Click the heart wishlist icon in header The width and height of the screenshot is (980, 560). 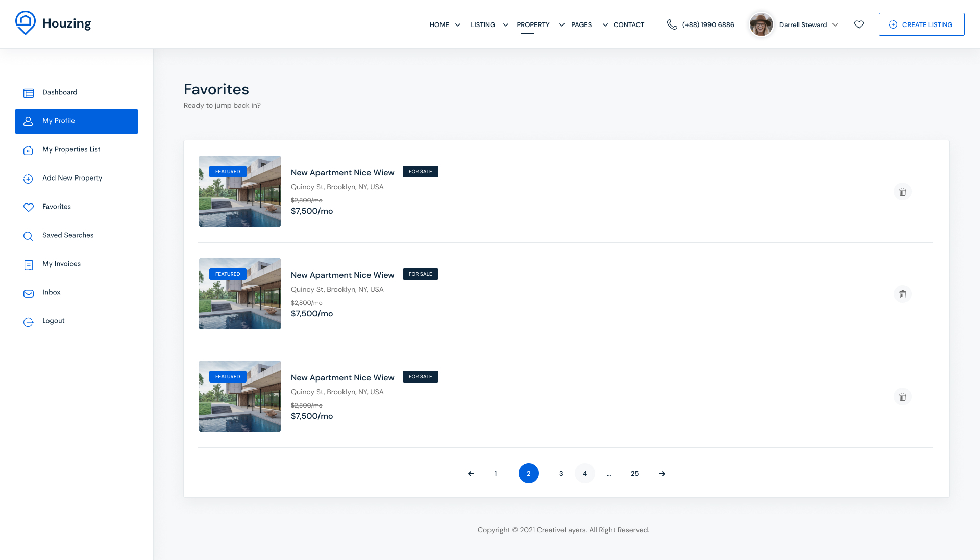tap(859, 24)
